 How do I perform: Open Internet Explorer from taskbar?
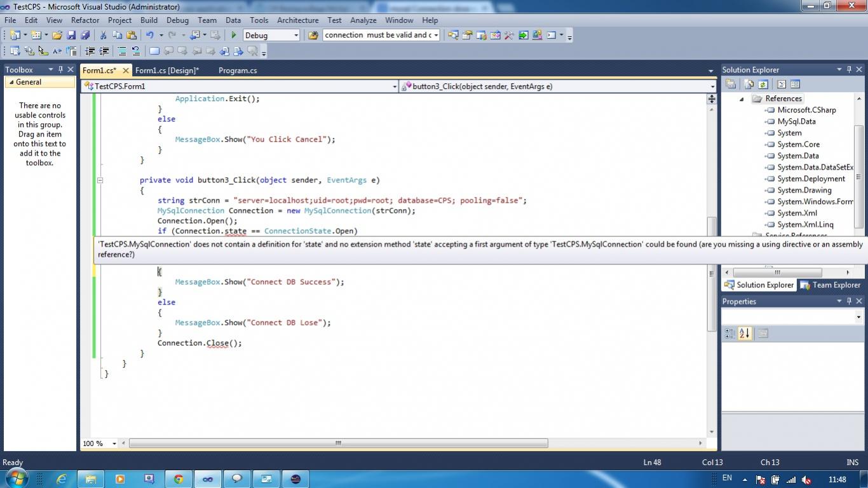(62, 479)
